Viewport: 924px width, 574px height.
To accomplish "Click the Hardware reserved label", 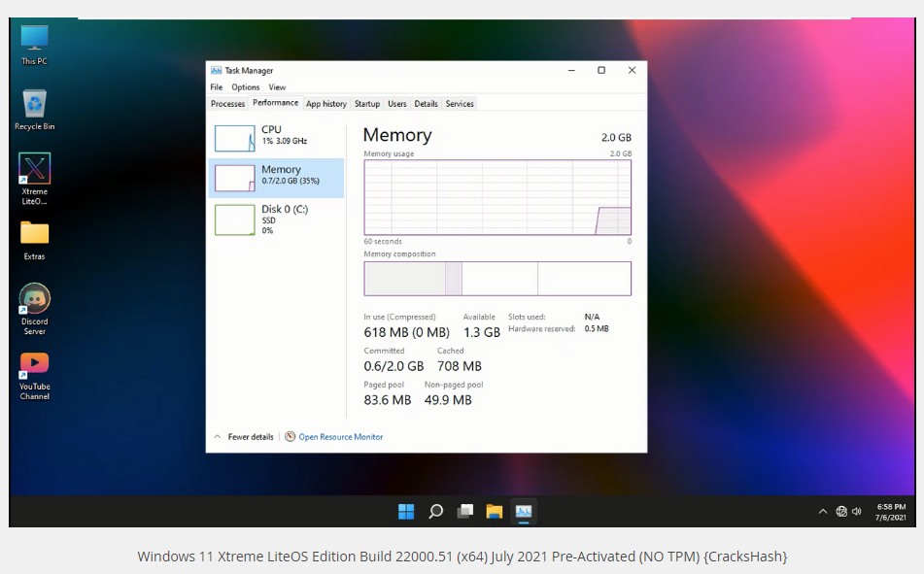I will click(x=541, y=329).
